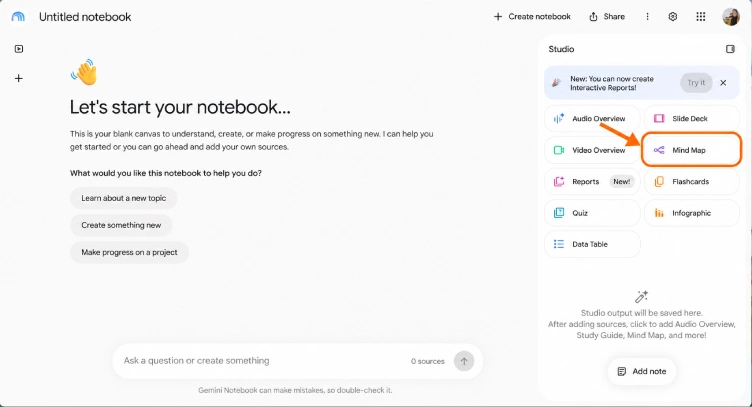Generate an Audio Overview
Screen dimensions: 752x407
click(592, 118)
